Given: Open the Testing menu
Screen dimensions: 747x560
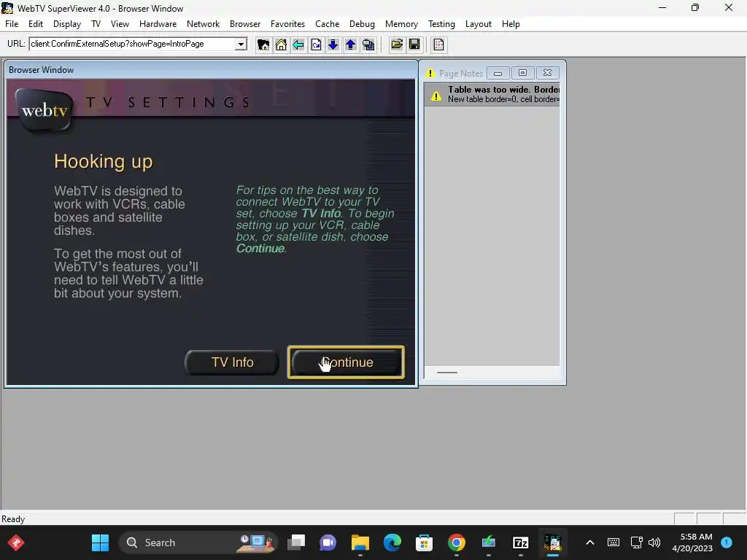Looking at the screenshot, I should point(441,24).
